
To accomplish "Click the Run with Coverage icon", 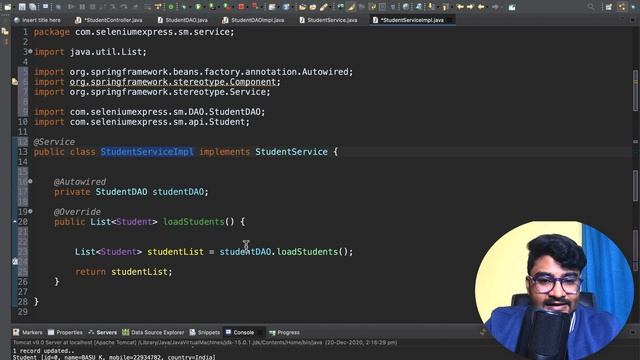I will click(x=212, y=7).
